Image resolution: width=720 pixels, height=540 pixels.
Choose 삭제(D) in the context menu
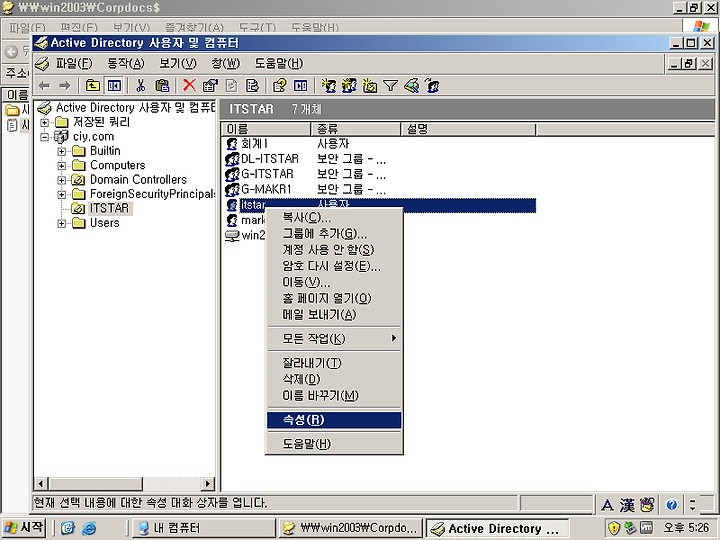pyautogui.click(x=334, y=379)
